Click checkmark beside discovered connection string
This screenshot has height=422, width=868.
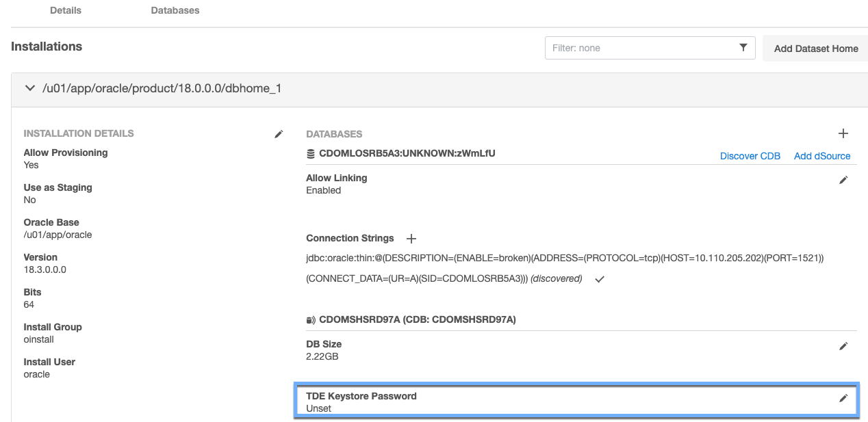pos(599,279)
